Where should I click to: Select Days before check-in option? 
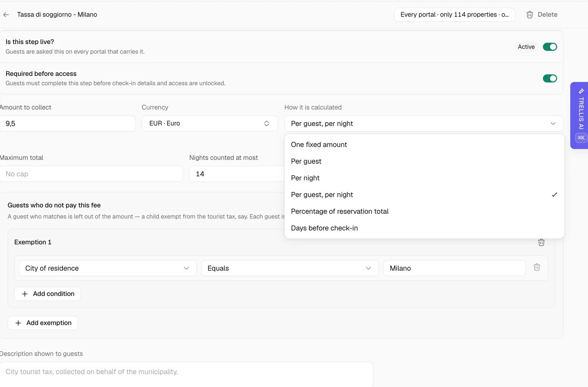(424, 228)
